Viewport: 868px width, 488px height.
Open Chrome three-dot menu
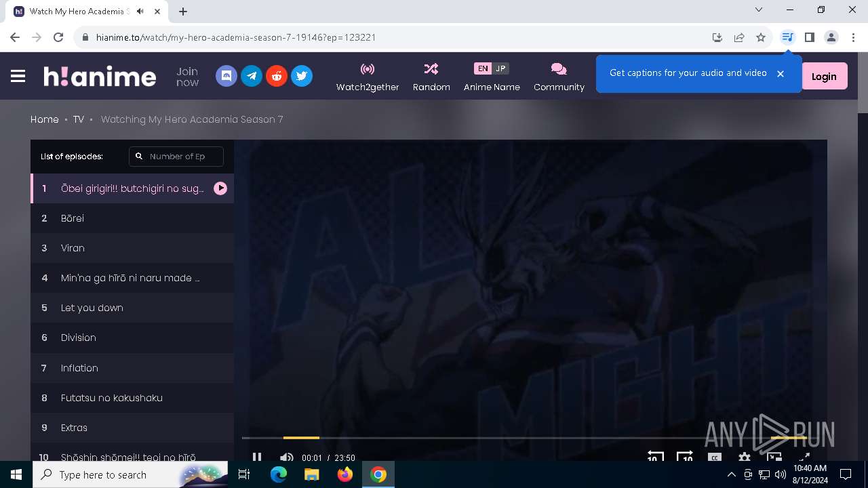coord(853,37)
